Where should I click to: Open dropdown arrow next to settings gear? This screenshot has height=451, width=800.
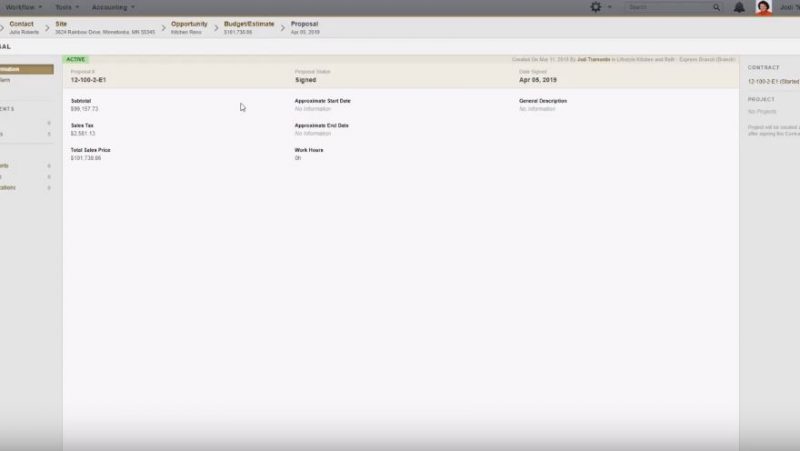point(610,7)
